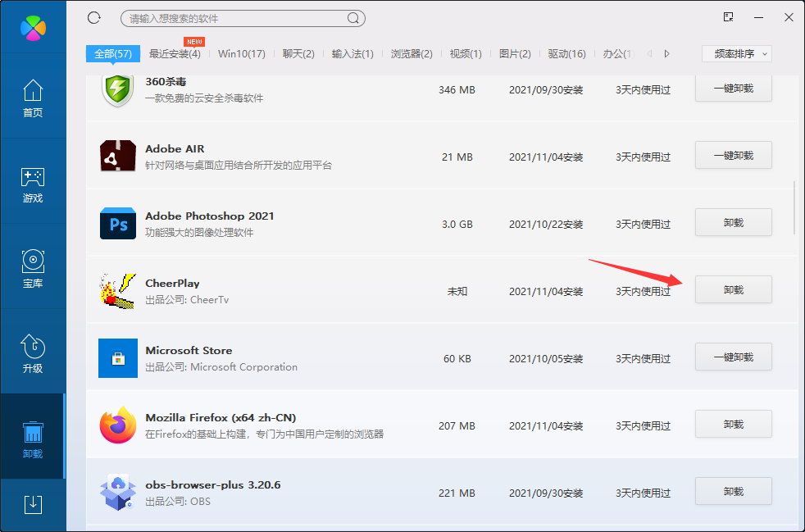Select the Adobe Photoshop 2021 name text

(x=210, y=216)
